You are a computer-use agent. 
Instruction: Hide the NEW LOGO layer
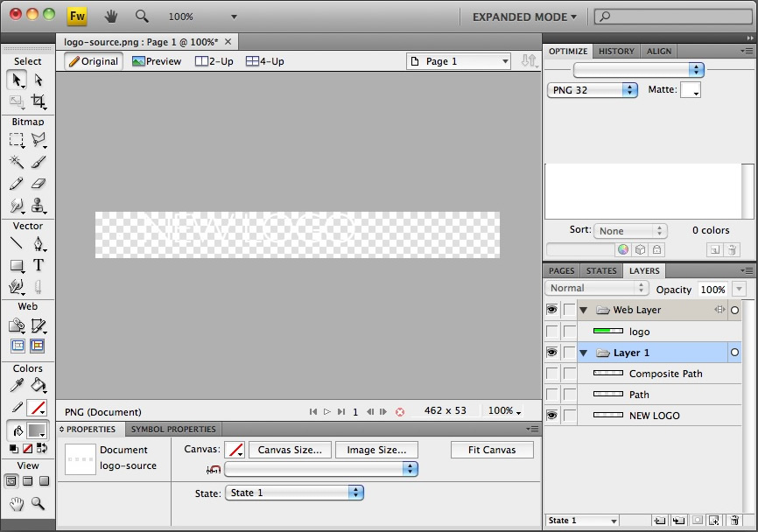pyautogui.click(x=551, y=416)
